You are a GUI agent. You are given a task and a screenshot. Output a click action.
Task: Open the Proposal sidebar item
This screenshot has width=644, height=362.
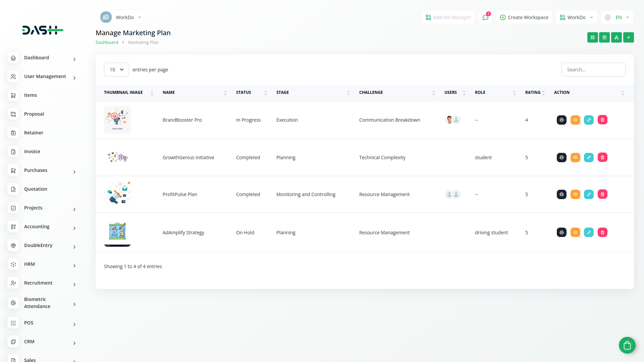tap(34, 114)
